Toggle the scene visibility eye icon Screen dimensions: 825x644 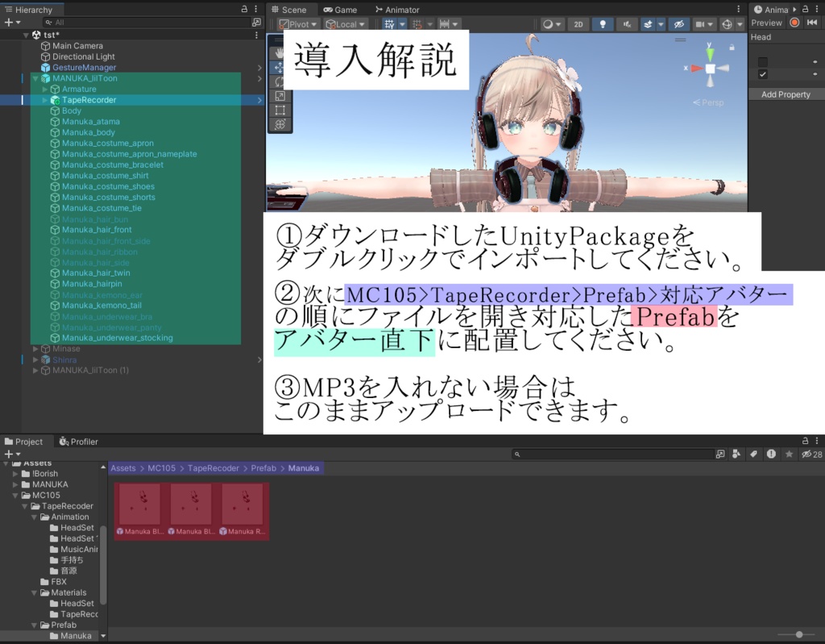(x=679, y=24)
